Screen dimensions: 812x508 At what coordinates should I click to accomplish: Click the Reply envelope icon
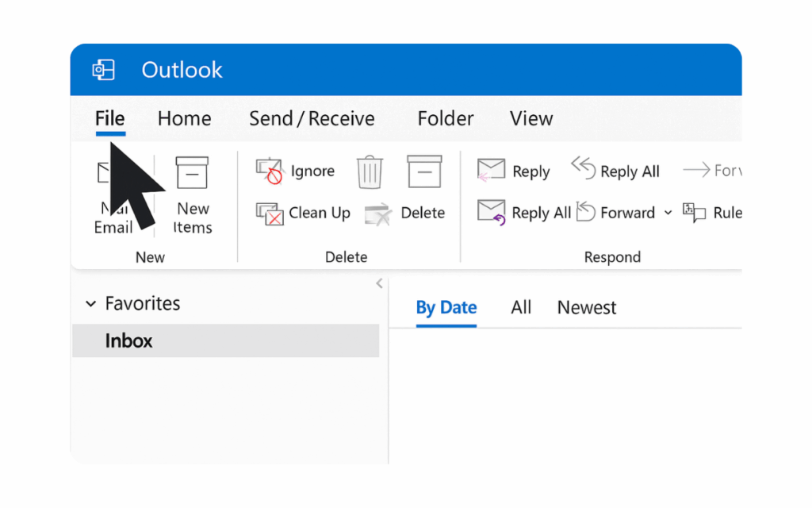(490, 170)
